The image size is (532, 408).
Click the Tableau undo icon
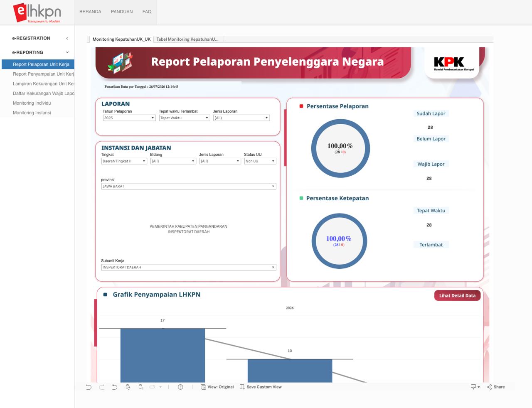[x=89, y=387]
